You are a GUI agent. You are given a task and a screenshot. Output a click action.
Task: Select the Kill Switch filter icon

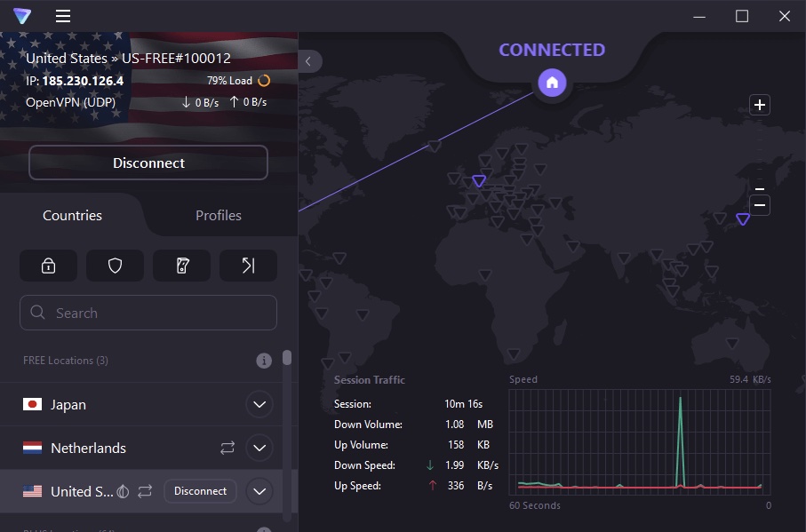tap(181, 265)
